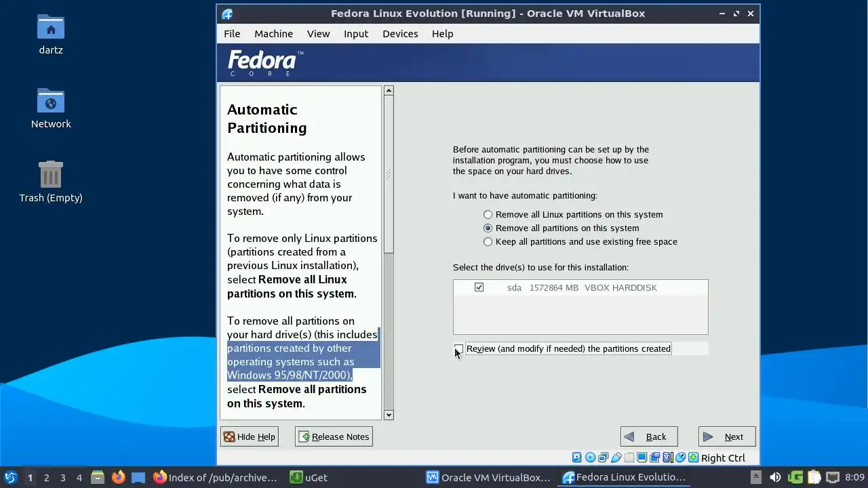Click the Right Ctrl host key label
Viewport: 868px width, 488px height.
723,458
